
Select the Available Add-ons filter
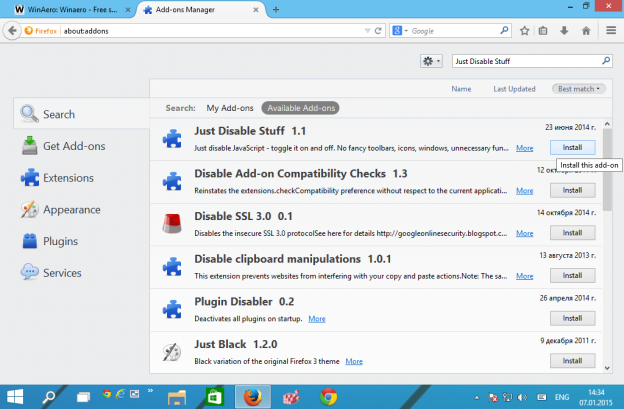coord(300,108)
